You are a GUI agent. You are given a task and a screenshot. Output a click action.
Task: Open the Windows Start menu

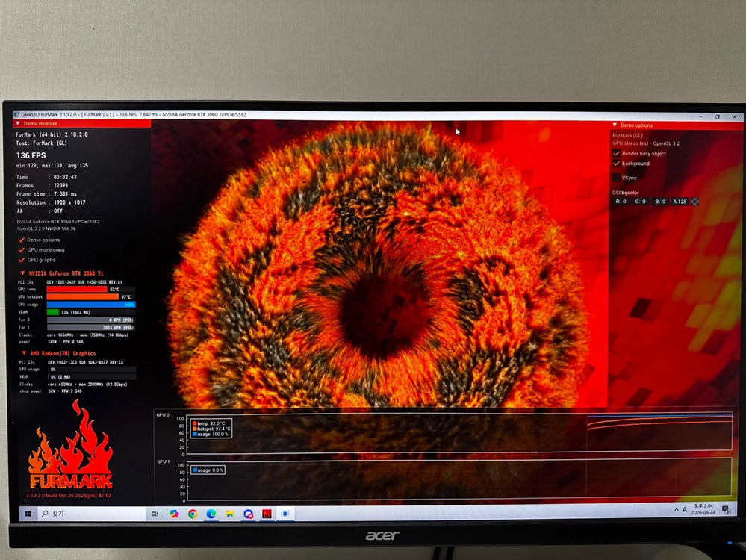pos(28,514)
